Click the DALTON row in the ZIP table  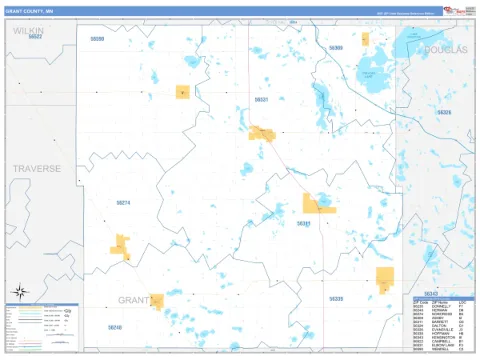(439, 326)
